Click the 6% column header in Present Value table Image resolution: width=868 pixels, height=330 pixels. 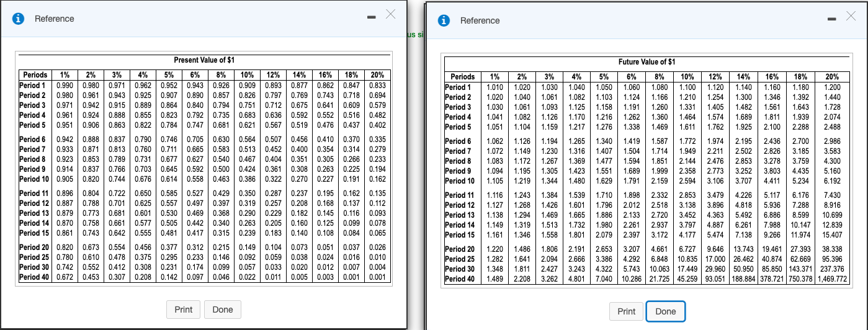[196, 75]
